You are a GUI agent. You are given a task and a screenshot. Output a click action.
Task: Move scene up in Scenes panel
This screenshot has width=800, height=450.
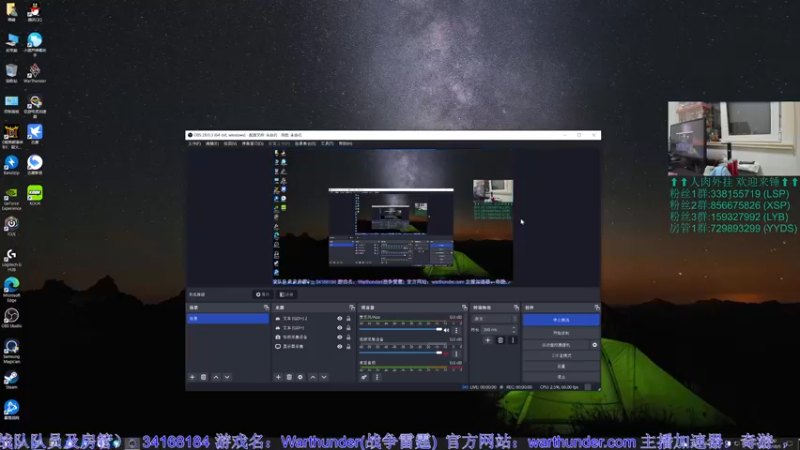(x=216, y=377)
